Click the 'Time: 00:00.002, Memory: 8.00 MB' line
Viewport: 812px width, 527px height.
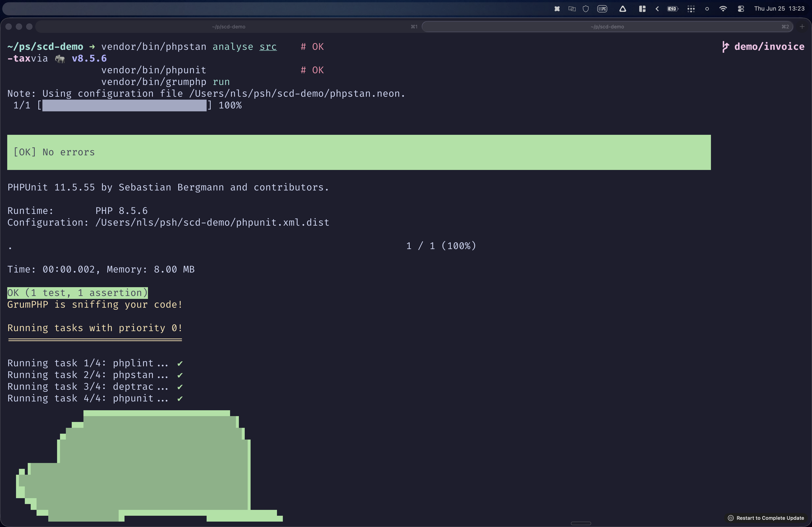point(101,269)
